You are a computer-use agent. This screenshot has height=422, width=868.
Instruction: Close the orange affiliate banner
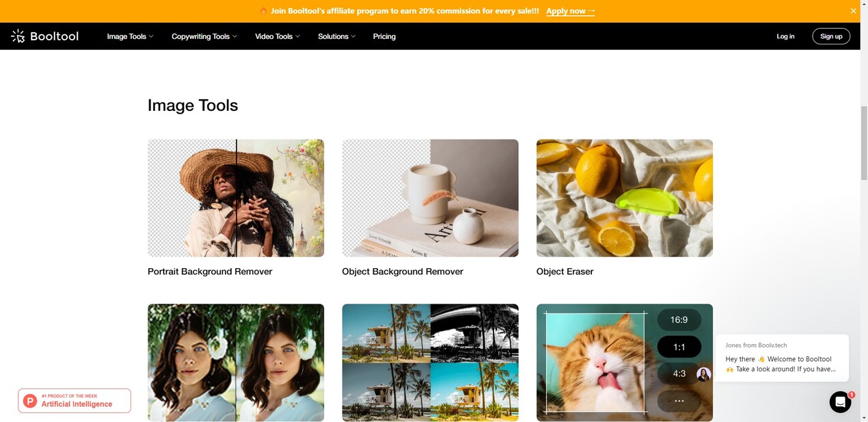(853, 11)
